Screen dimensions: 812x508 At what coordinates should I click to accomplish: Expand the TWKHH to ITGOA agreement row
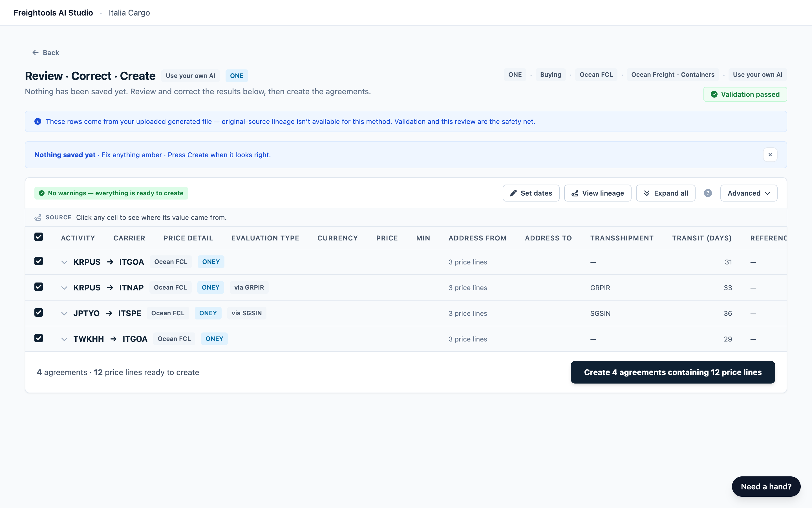pyautogui.click(x=64, y=339)
